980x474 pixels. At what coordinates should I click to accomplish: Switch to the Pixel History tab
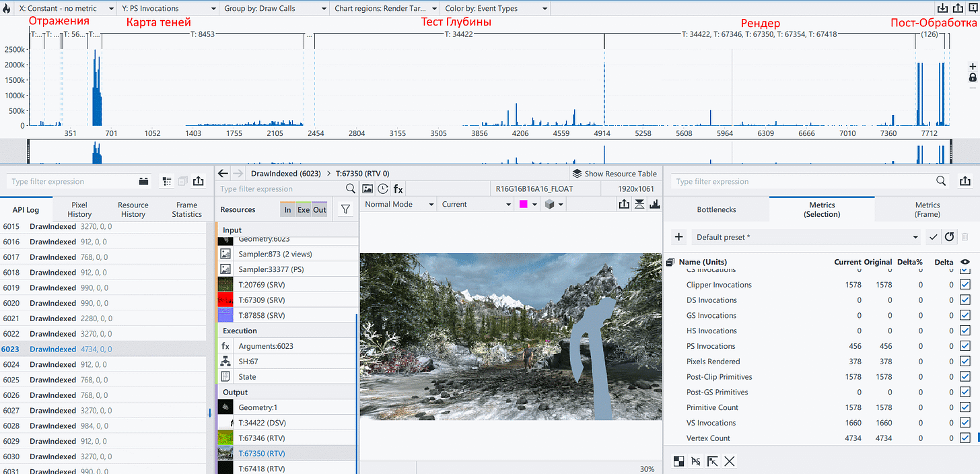click(79, 209)
